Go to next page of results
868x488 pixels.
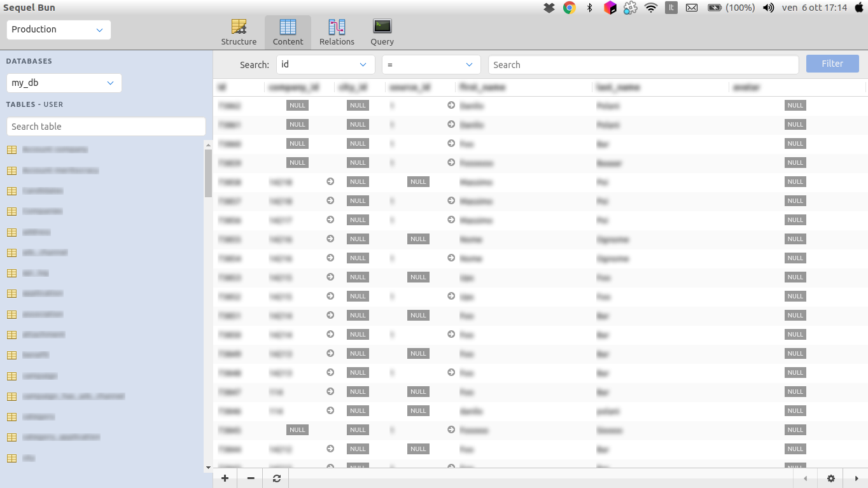857,478
